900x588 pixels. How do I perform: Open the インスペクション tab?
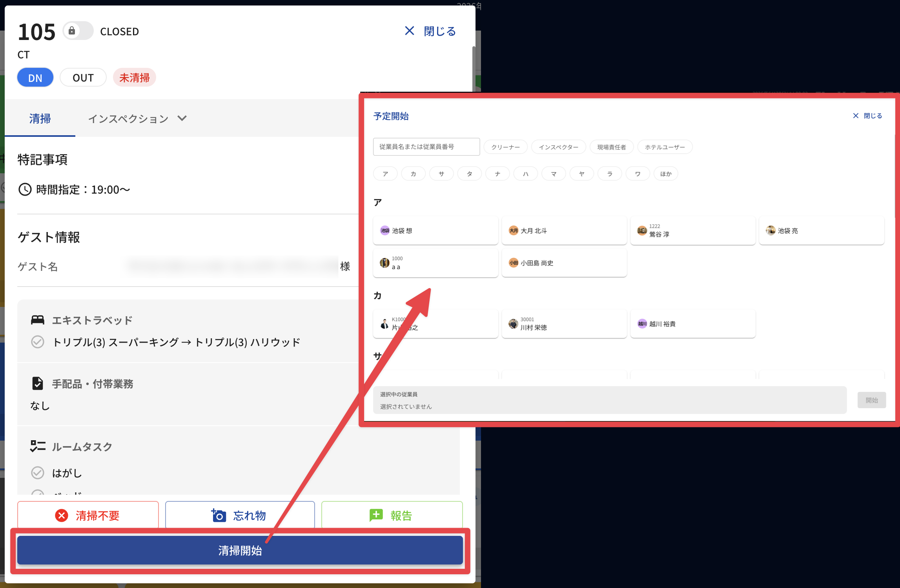[x=128, y=118]
